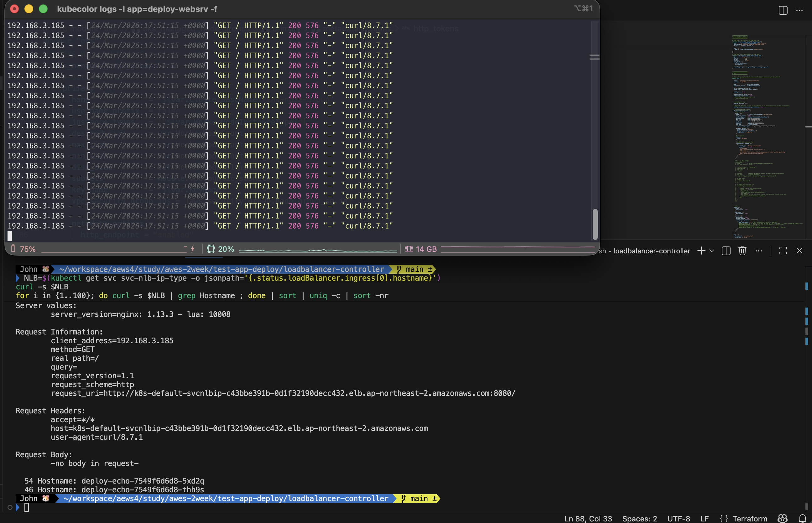Click the '-no body in request-' line

pyautogui.click(x=95, y=463)
